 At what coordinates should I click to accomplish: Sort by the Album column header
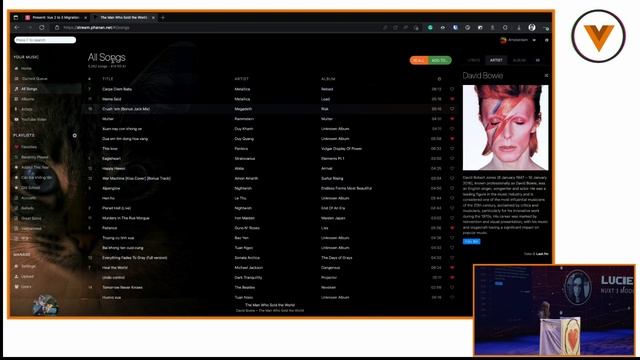[328, 79]
